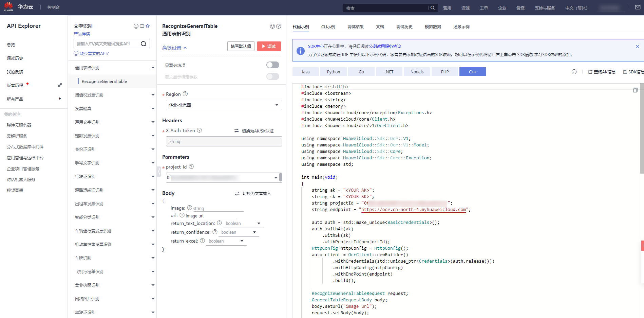644x318 pixels.
Task: Click the switch icon for 切换为AK/SK认证
Action: 236,131
